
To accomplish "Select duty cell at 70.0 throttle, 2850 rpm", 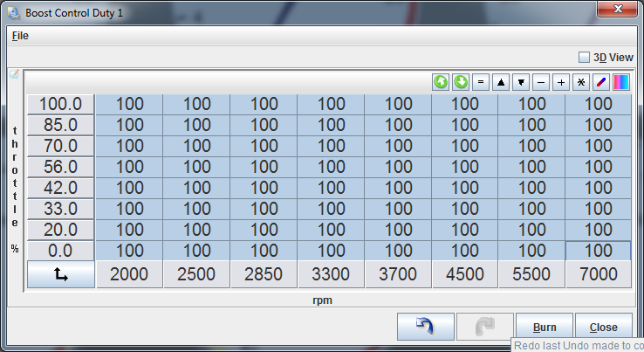I will coord(264,146).
